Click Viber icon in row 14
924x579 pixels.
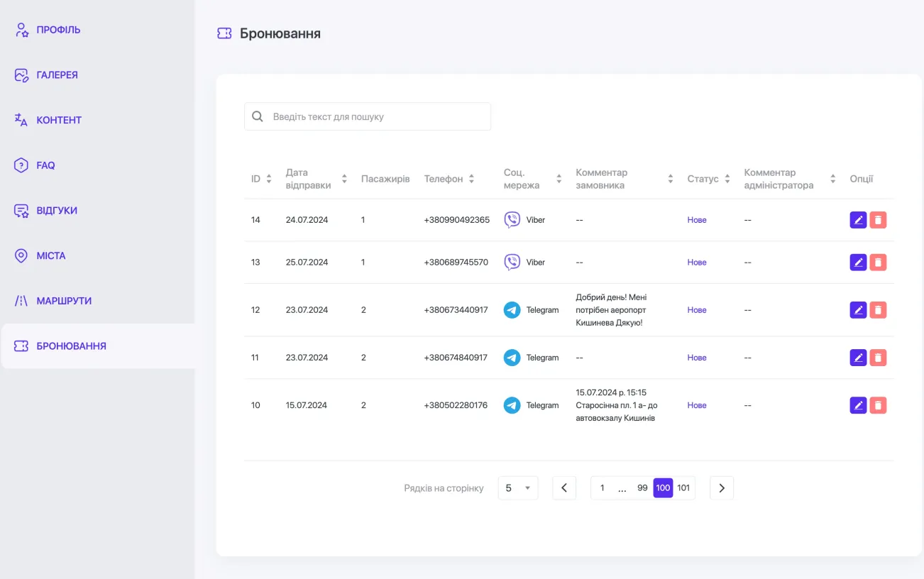click(512, 220)
